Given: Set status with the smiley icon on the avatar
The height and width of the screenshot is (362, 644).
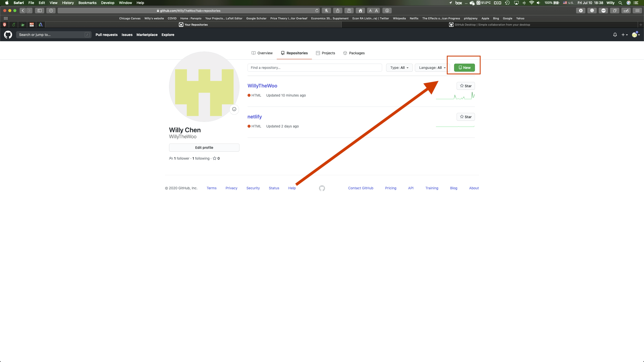Looking at the screenshot, I should point(234,109).
